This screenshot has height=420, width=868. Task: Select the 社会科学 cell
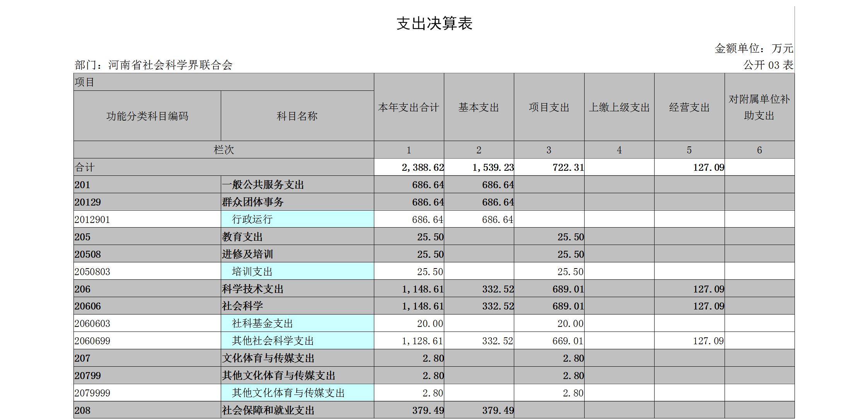pyautogui.click(x=297, y=306)
